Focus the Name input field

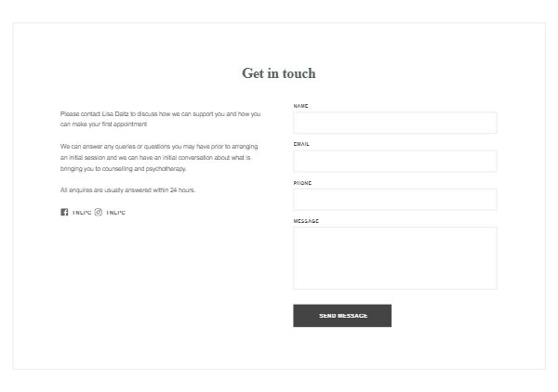(x=395, y=123)
